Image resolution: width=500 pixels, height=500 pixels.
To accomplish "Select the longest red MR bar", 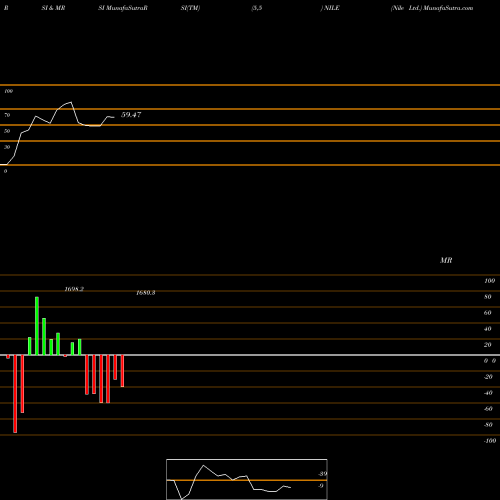I will click(x=15, y=394).
